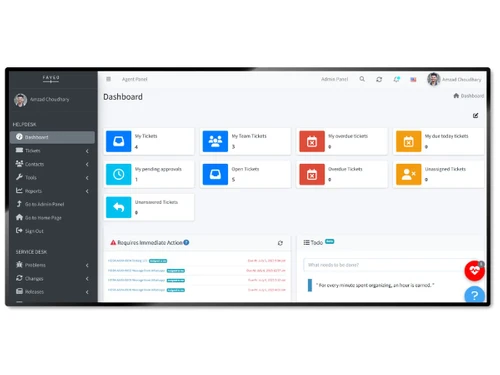Click the Dashboard breadcrumb link
Image resolution: width=500 pixels, height=375 pixels.
[472, 96]
